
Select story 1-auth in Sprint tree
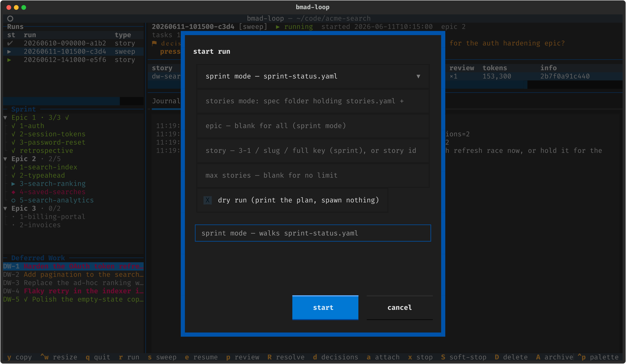(x=32, y=126)
